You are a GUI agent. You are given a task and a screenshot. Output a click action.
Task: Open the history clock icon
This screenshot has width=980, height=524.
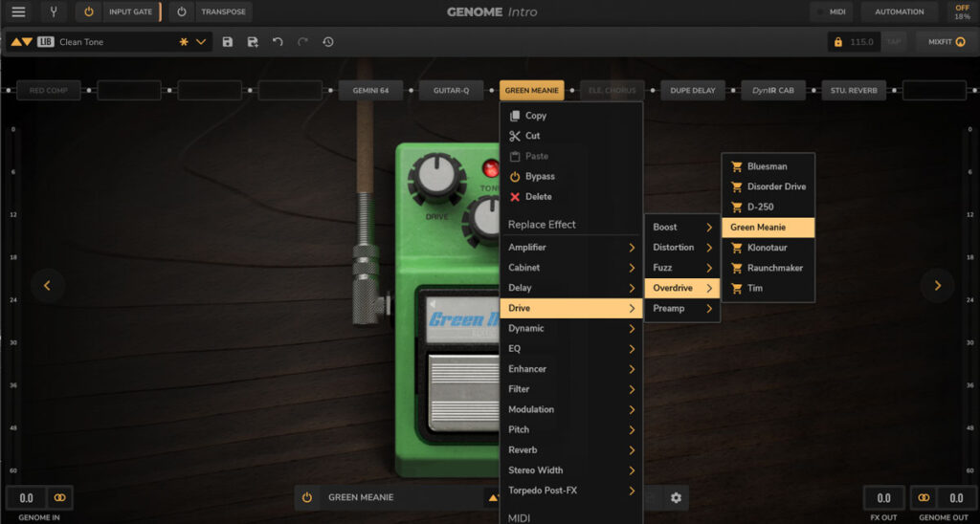click(x=328, y=42)
